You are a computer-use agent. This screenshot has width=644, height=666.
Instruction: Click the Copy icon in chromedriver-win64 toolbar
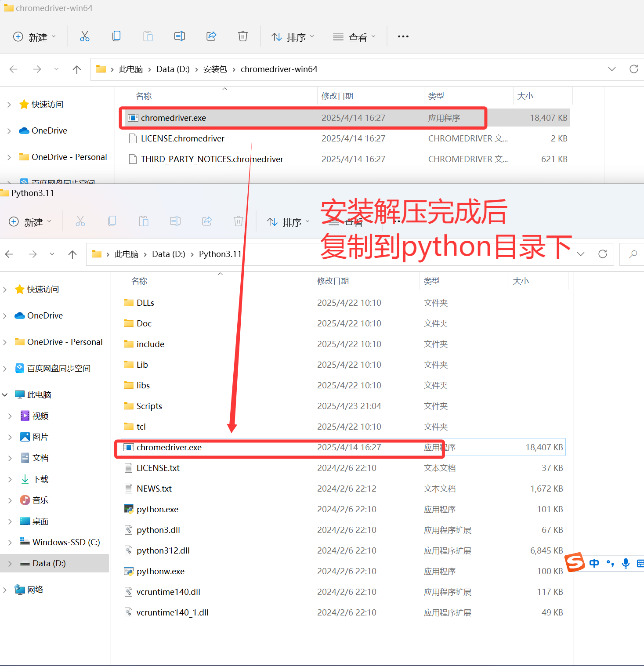(x=116, y=36)
